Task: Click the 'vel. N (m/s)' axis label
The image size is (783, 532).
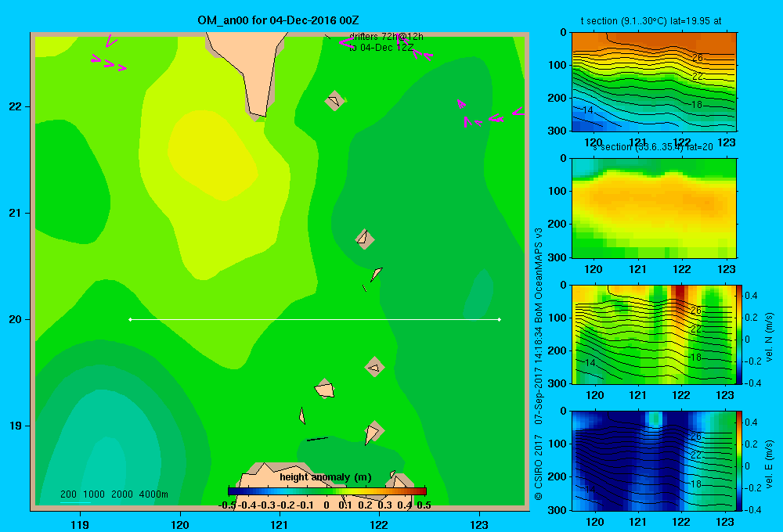Action: 769,337
